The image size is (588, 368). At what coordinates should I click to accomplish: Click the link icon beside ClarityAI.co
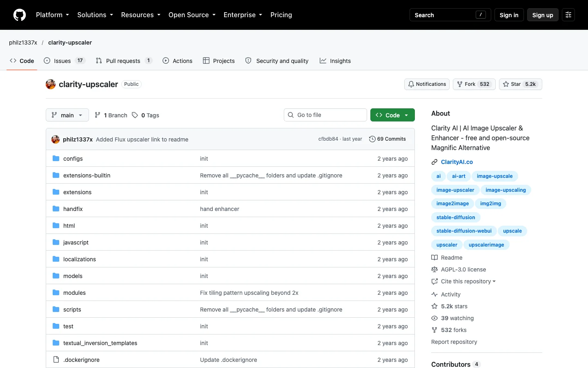click(434, 162)
